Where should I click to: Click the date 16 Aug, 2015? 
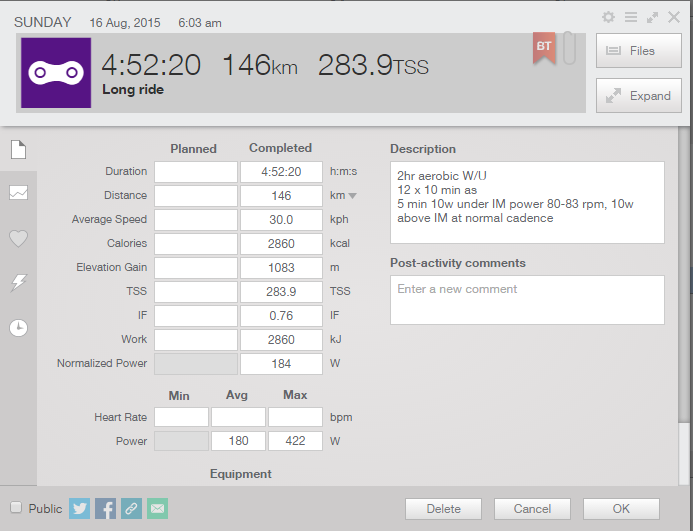(x=125, y=23)
